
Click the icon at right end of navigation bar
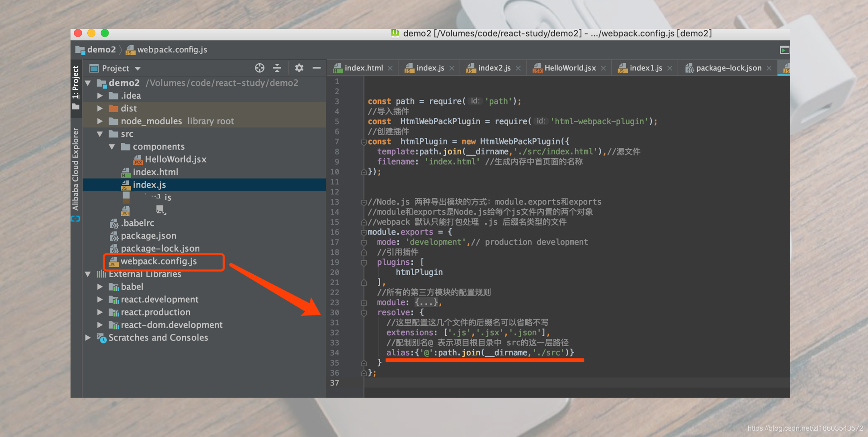point(785,50)
